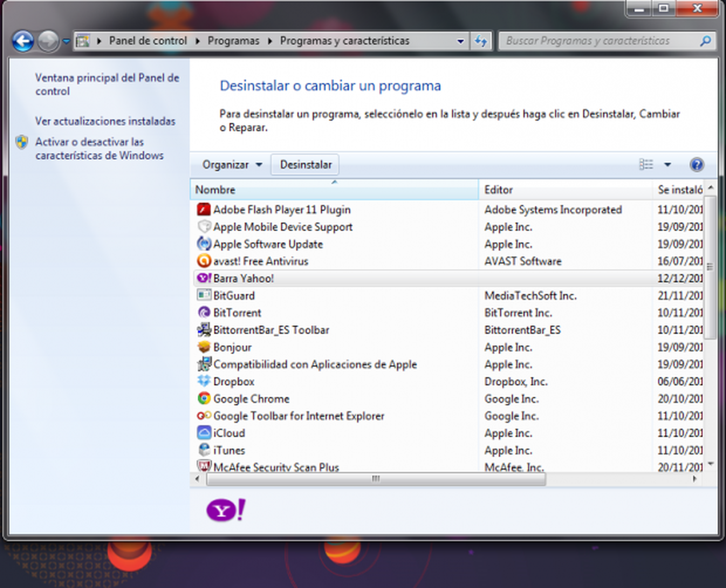Click the Adobe Systems Incorporated editor cell
The width and height of the screenshot is (726, 588).
(x=553, y=210)
